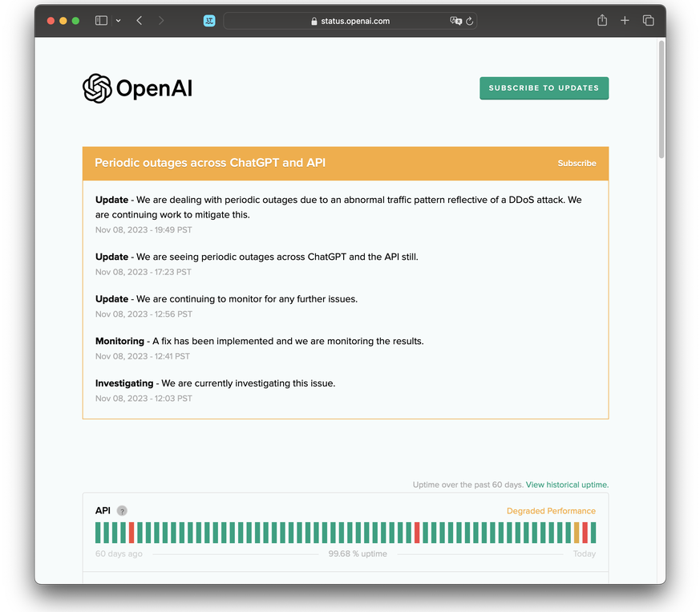This screenshot has width=700, height=612.
Task: Click the translate icon in address bar
Action: click(x=455, y=21)
